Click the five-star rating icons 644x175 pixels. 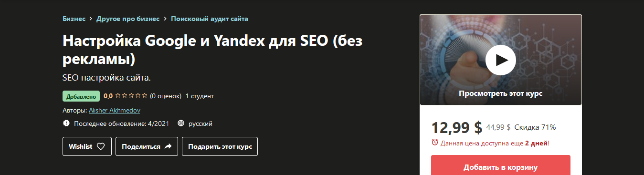(x=131, y=96)
